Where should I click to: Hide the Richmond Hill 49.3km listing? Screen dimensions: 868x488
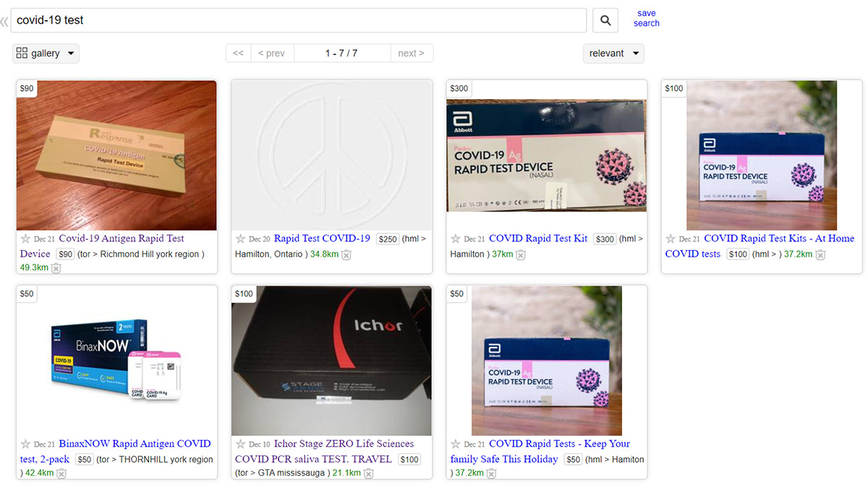pyautogui.click(x=56, y=268)
